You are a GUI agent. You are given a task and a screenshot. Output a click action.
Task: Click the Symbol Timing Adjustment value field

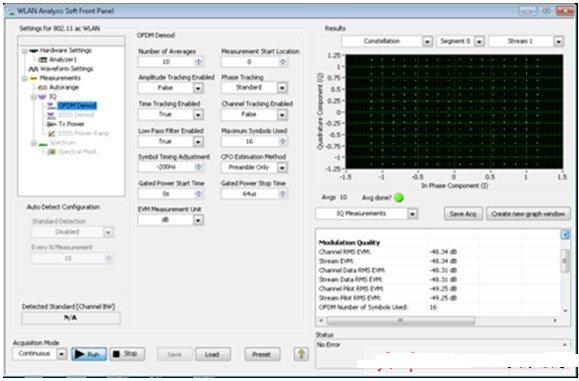tap(167, 167)
